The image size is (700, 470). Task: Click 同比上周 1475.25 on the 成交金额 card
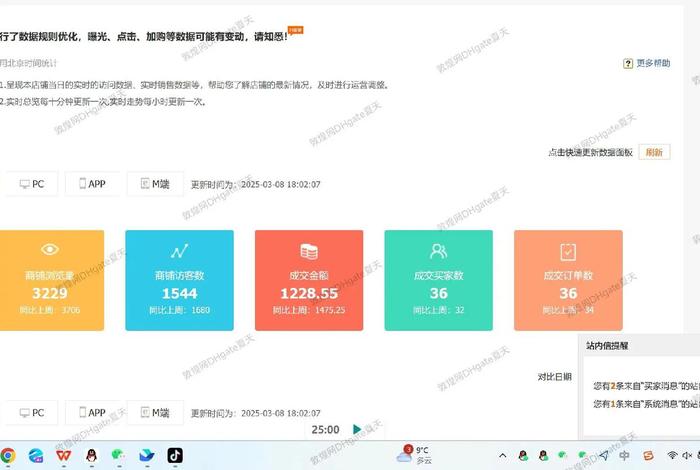(309, 310)
